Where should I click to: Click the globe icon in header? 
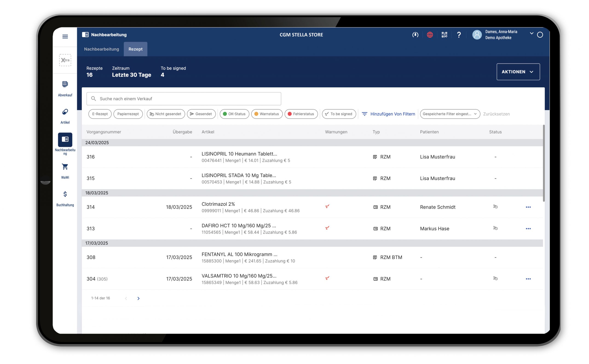[x=430, y=35]
